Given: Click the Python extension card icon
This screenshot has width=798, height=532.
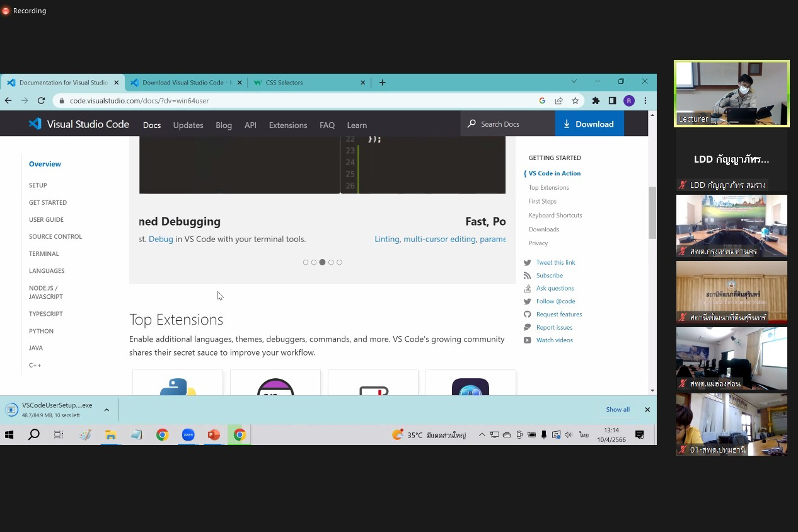Looking at the screenshot, I should (178, 386).
